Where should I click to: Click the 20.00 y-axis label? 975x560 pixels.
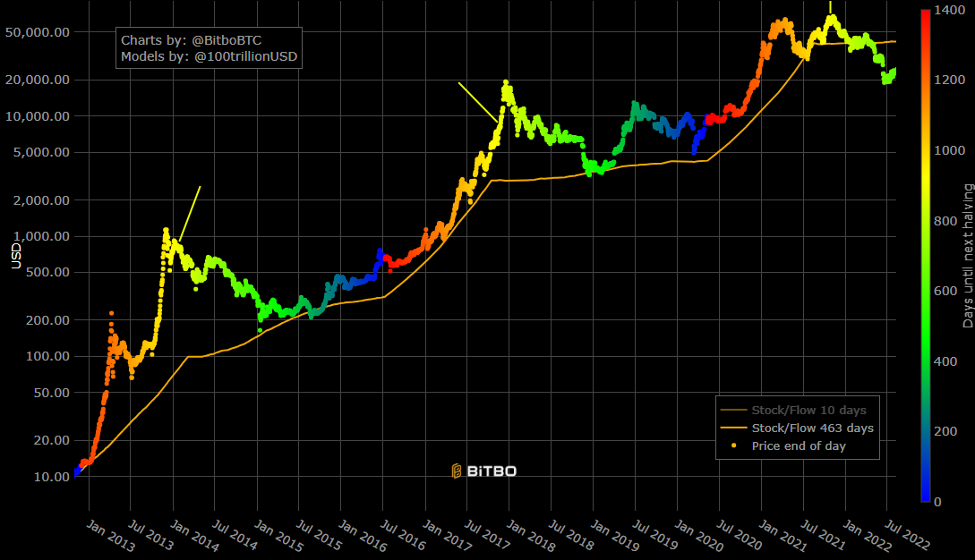(x=51, y=441)
